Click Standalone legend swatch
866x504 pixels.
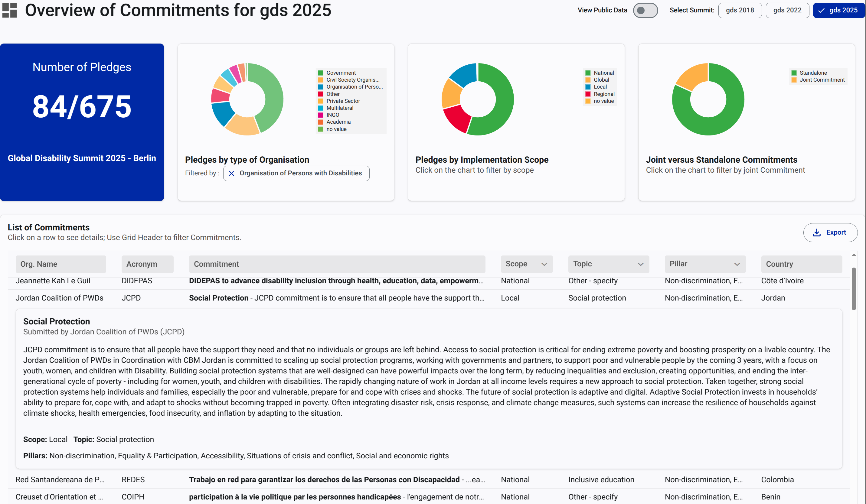coord(794,73)
